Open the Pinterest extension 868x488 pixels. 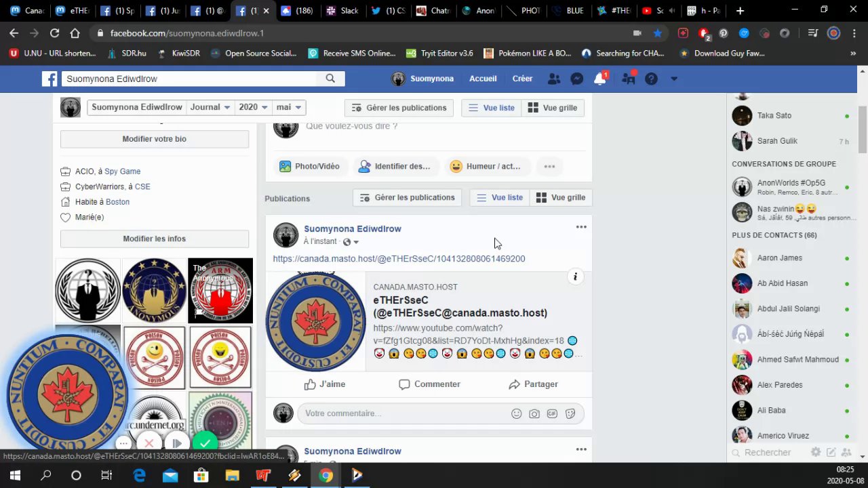point(724,33)
